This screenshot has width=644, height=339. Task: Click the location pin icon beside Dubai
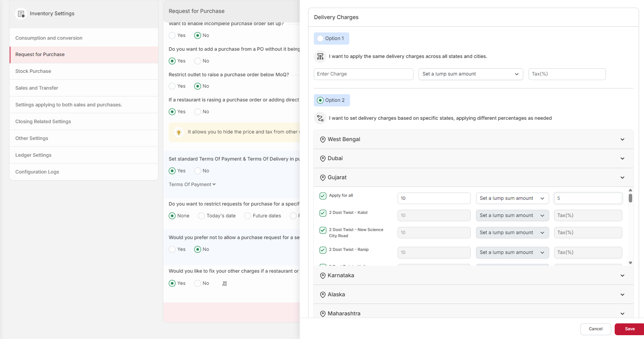click(x=323, y=159)
